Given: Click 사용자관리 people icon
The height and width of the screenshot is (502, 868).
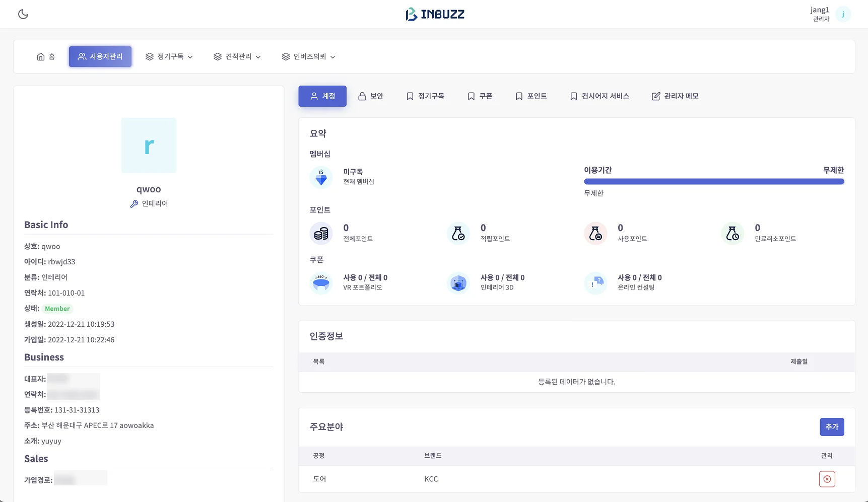Looking at the screenshot, I should pyautogui.click(x=82, y=57).
